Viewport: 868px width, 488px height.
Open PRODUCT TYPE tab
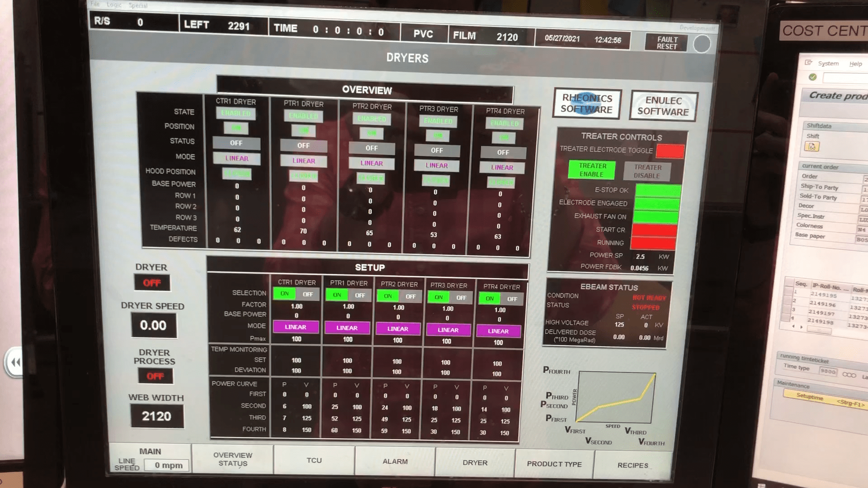point(554,464)
